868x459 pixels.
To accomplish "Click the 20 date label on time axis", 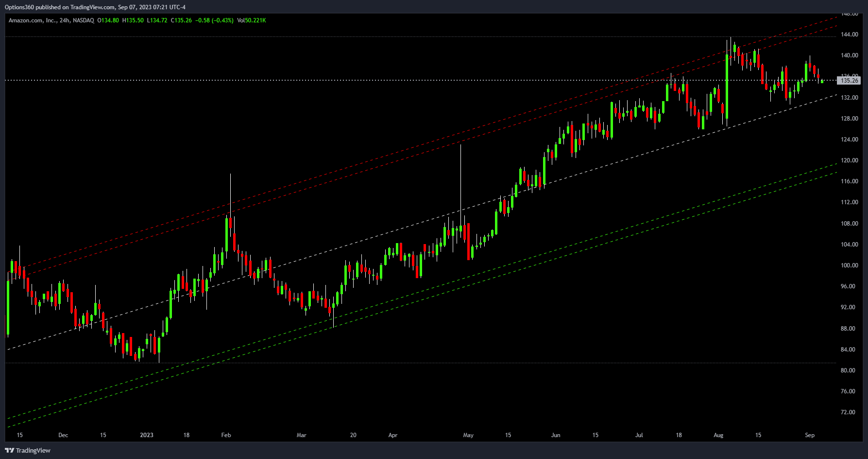I will pyautogui.click(x=353, y=435).
